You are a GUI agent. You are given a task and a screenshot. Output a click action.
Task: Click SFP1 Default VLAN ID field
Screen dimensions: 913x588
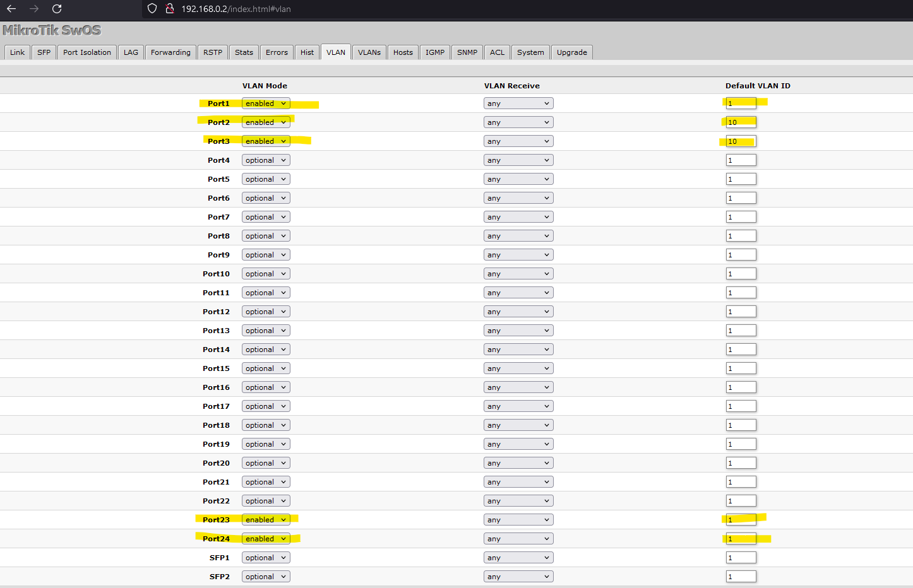[x=741, y=558]
